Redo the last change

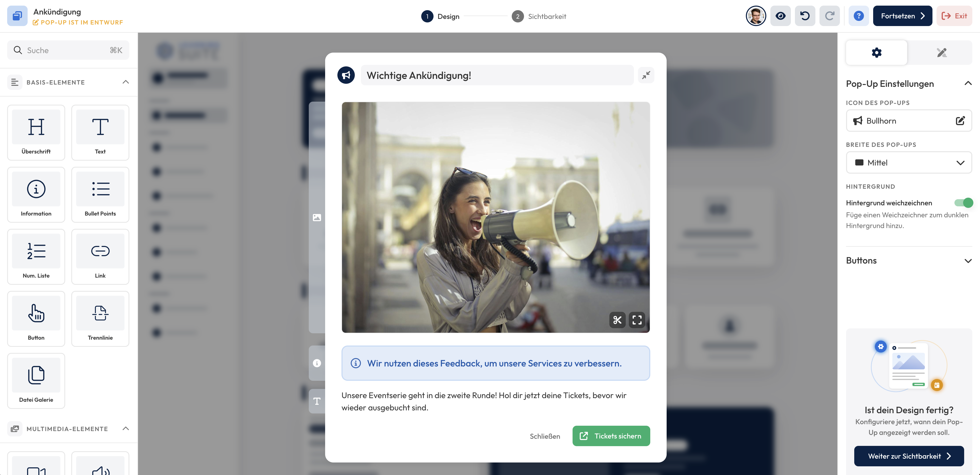(x=829, y=16)
